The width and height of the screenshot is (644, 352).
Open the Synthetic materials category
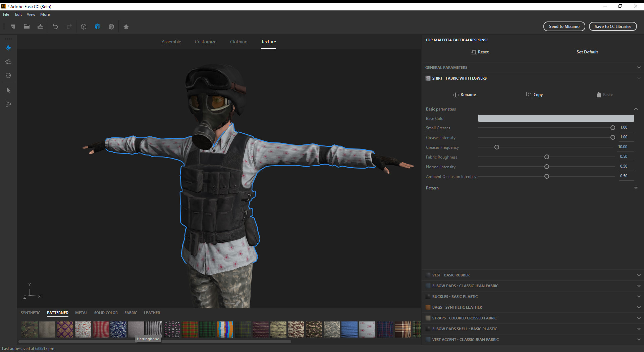[x=31, y=313]
